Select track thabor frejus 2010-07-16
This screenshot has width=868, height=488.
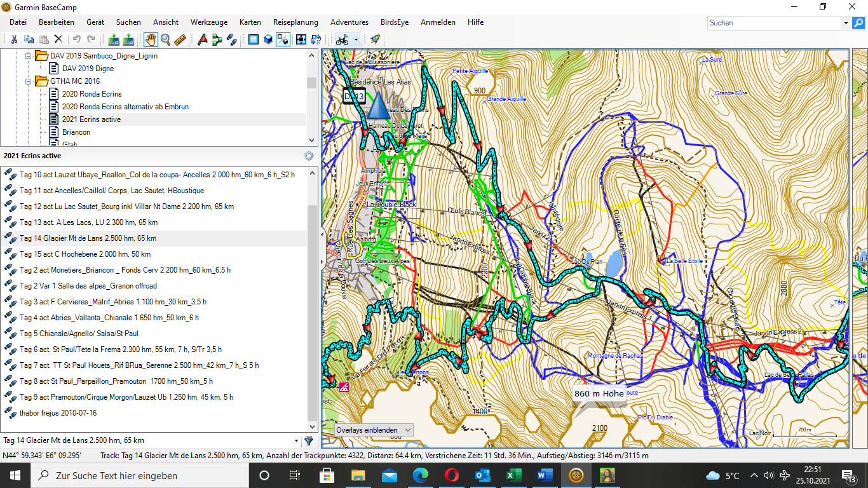pyautogui.click(x=154, y=413)
